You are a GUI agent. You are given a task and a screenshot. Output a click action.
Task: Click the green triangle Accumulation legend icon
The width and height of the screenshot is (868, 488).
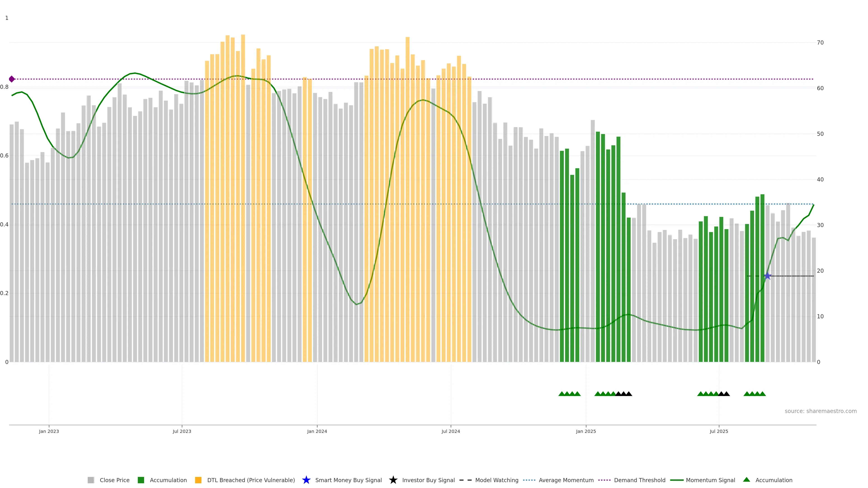(746, 480)
